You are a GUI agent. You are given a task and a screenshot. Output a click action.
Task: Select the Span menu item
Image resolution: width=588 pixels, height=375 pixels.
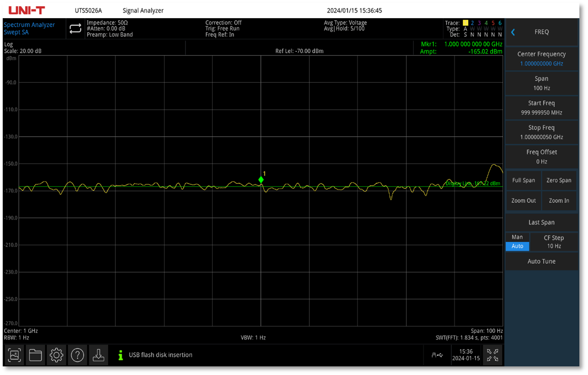point(541,83)
